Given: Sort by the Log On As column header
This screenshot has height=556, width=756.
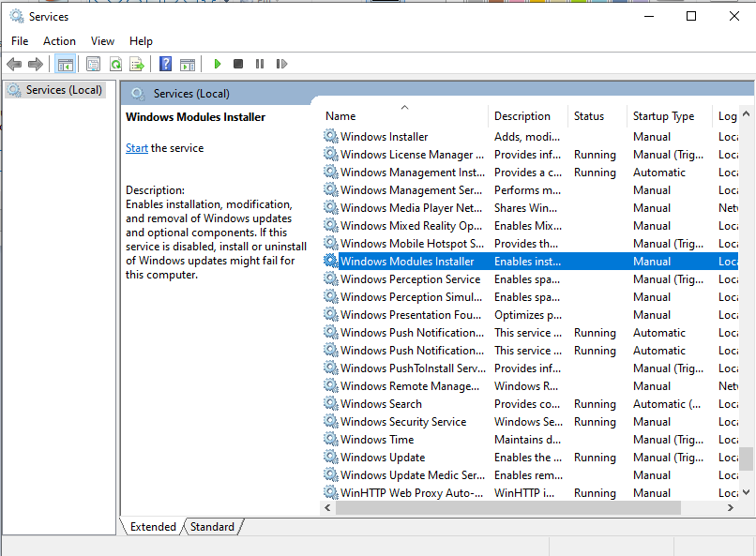Looking at the screenshot, I should pos(726,116).
